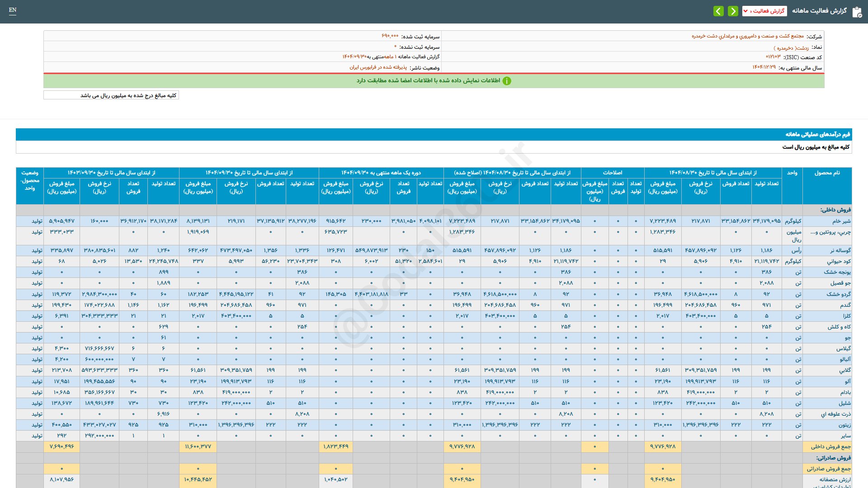The image size is (868, 488).
Task: Click the دوره یک ماهه column group header
Action: 381,173
